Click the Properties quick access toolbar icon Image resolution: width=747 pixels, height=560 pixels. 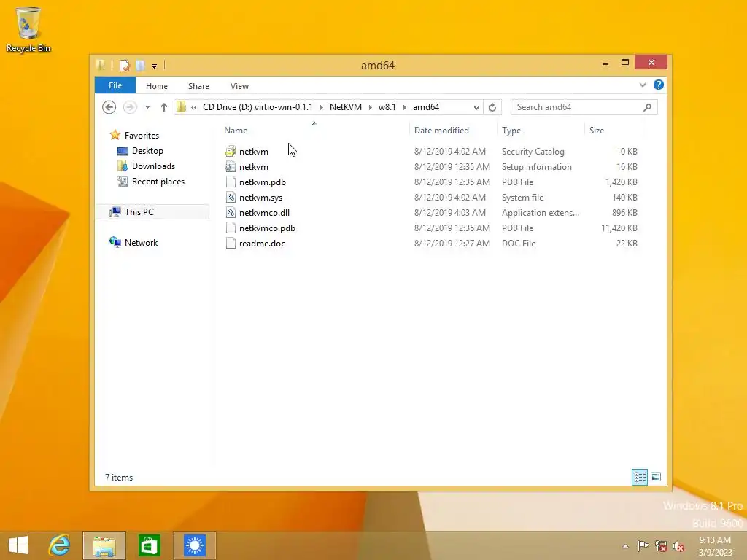[124, 65]
